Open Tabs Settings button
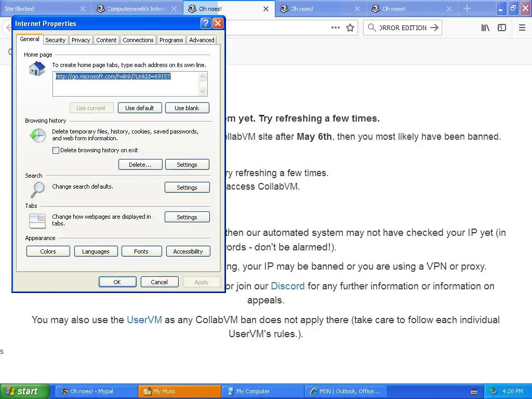The image size is (532, 399). 187,217
